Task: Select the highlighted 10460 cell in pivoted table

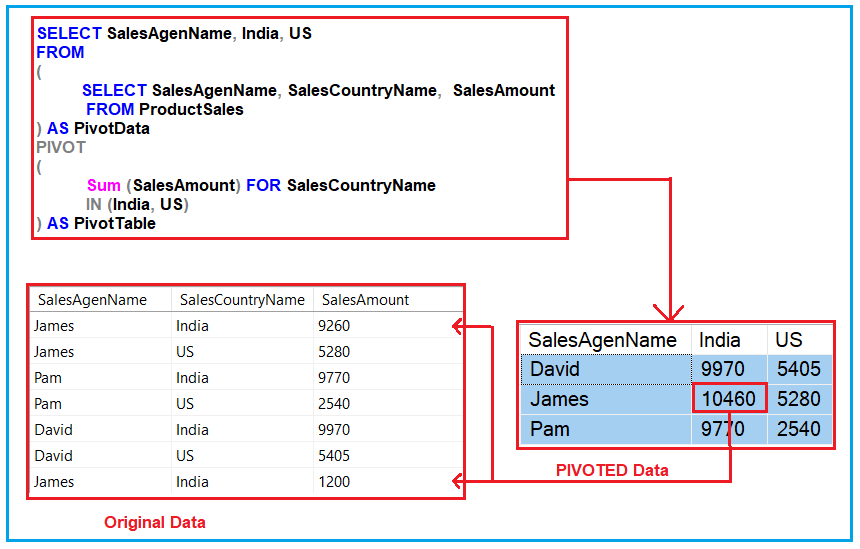Action: click(729, 399)
